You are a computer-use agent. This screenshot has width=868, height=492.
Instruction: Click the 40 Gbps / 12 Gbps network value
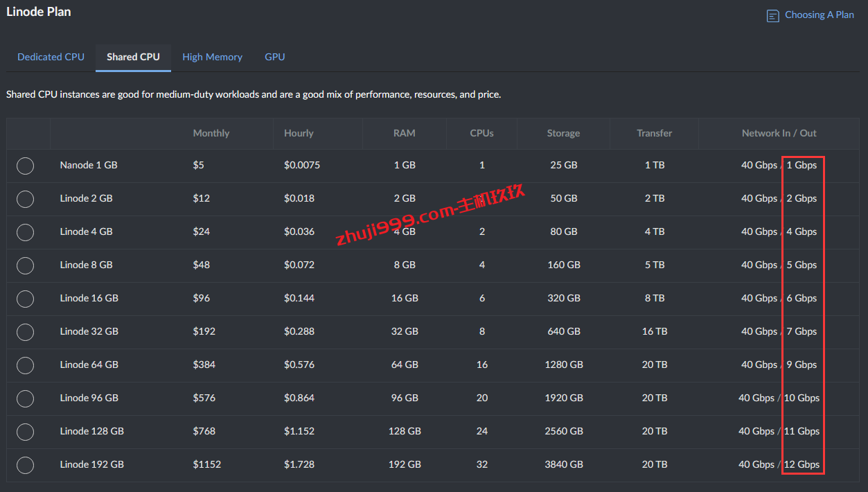pyautogui.click(x=779, y=464)
